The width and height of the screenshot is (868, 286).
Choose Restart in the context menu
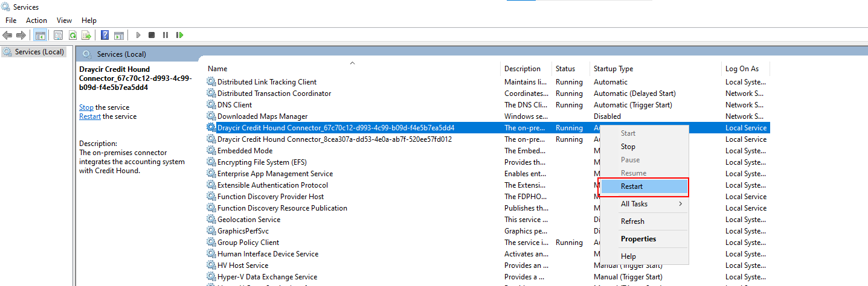(644, 186)
